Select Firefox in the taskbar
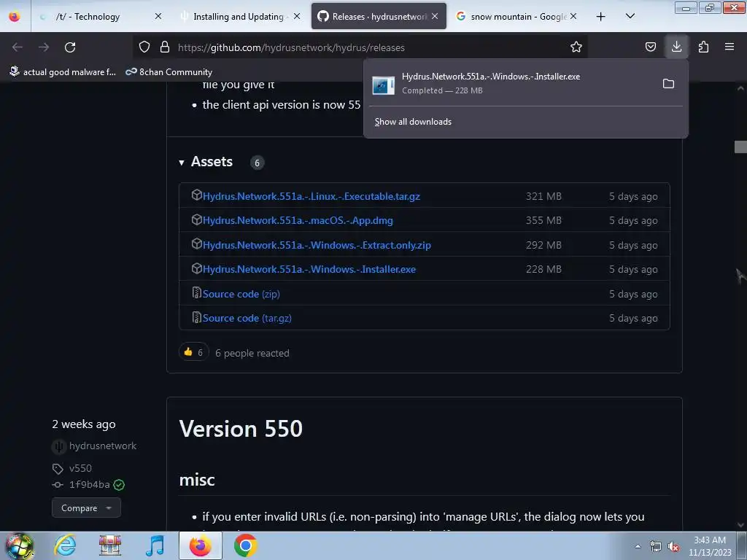The image size is (747, 560). pyautogui.click(x=200, y=545)
